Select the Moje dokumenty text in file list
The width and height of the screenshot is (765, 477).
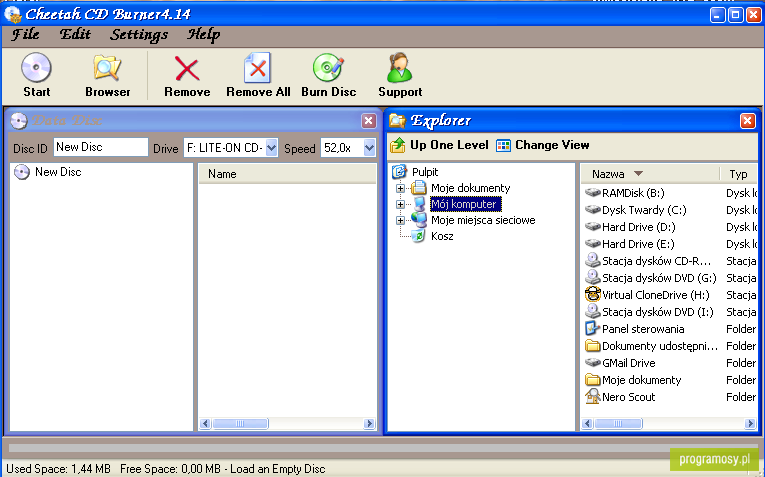coord(641,380)
